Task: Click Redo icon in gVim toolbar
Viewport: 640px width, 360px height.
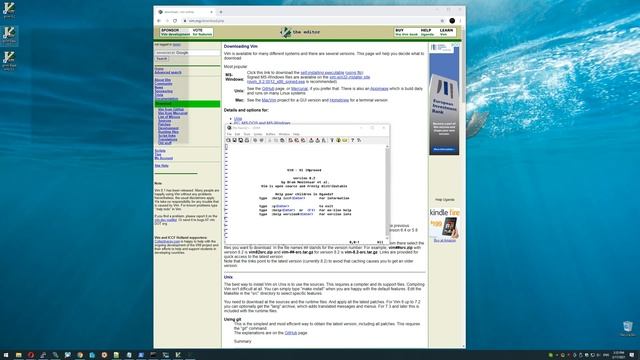Action: coord(262,140)
